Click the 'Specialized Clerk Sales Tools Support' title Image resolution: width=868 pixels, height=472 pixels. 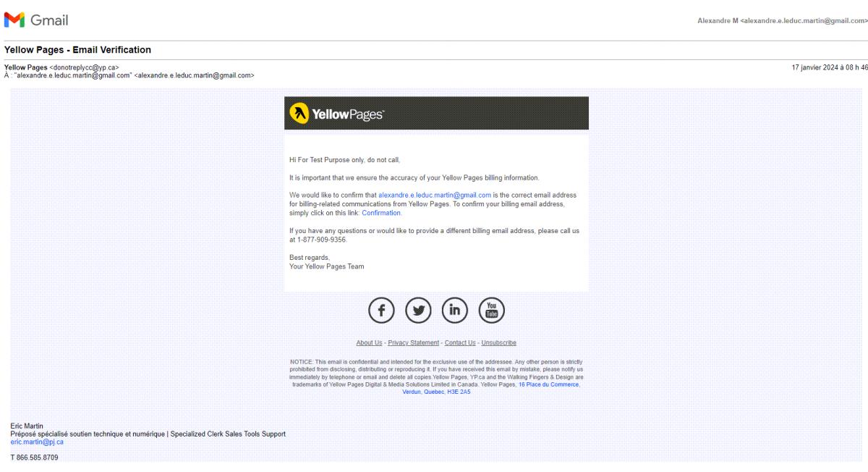(228, 434)
